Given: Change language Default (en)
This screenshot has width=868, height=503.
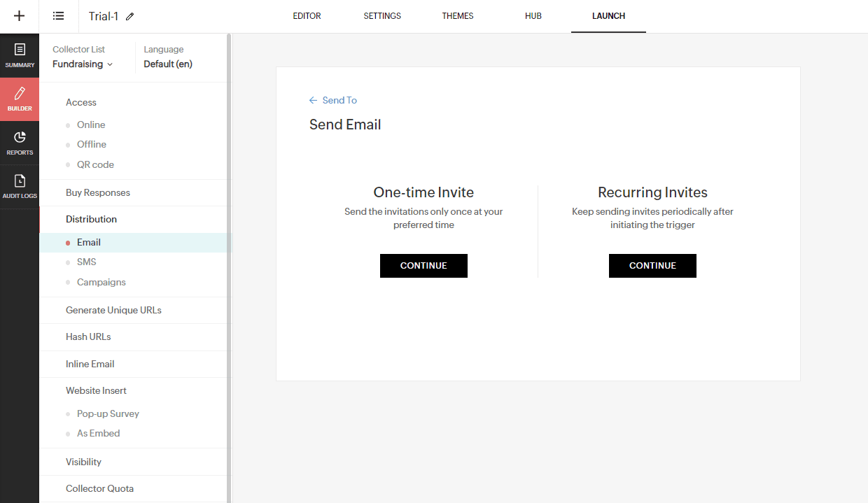Looking at the screenshot, I should tap(168, 64).
